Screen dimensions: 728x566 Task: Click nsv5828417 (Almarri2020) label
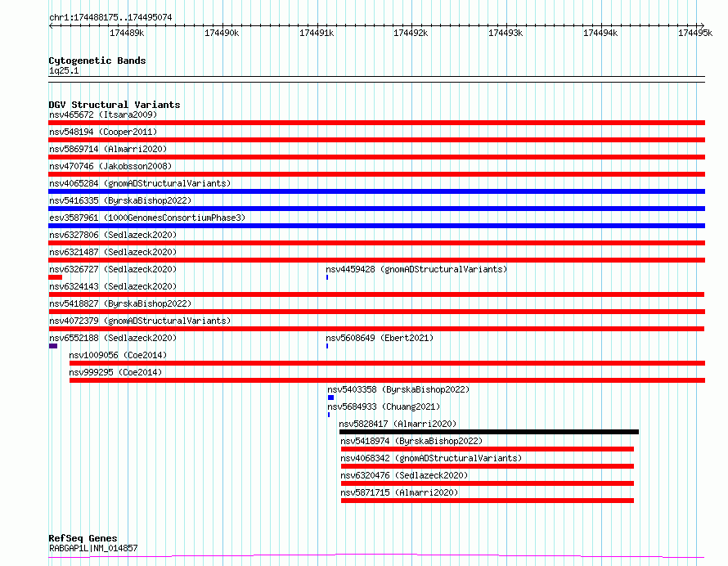[x=398, y=424]
